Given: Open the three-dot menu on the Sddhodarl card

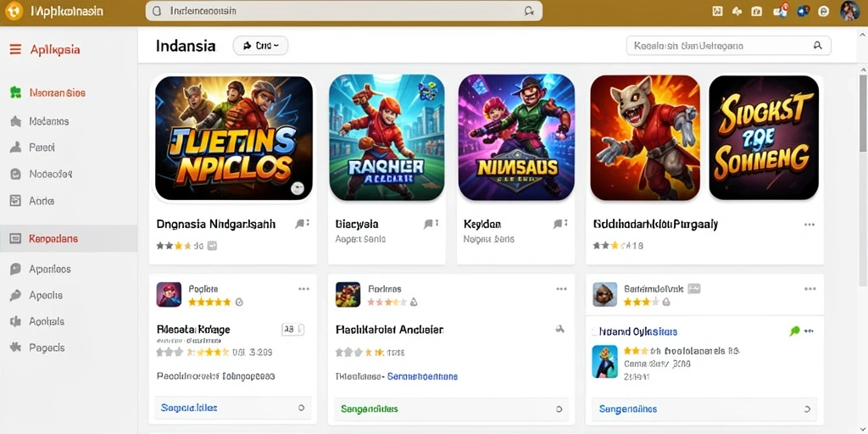Looking at the screenshot, I should pyautogui.click(x=810, y=225).
